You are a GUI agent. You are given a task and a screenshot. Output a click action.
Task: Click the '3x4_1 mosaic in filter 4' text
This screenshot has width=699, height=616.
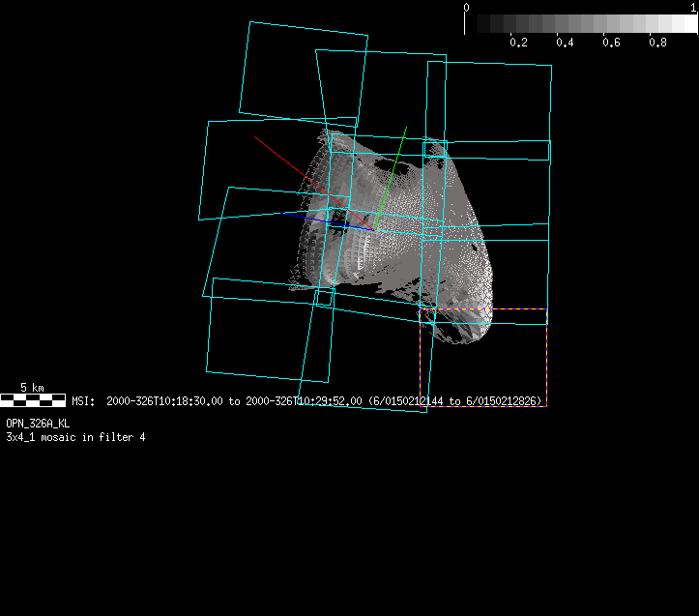(x=75, y=437)
